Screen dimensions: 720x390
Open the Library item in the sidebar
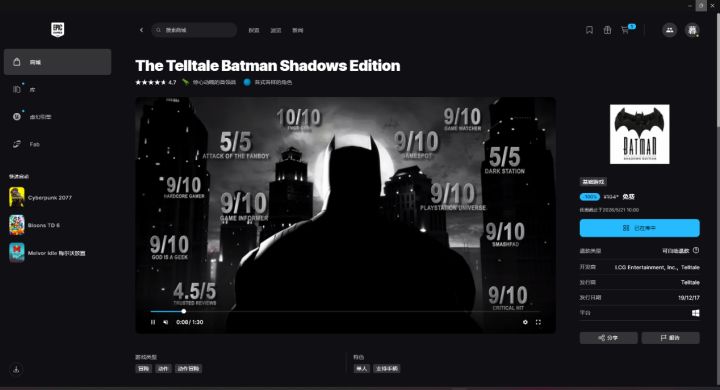pyautogui.click(x=57, y=89)
